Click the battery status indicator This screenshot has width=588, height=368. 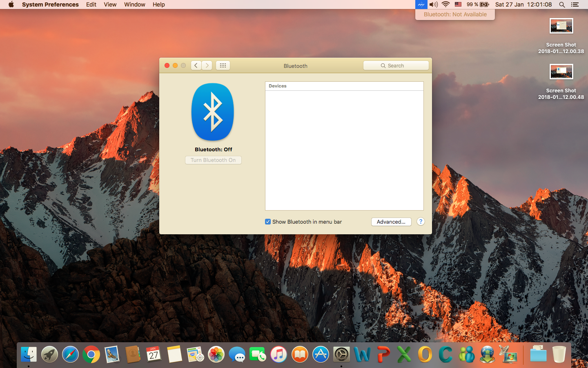click(x=478, y=4)
